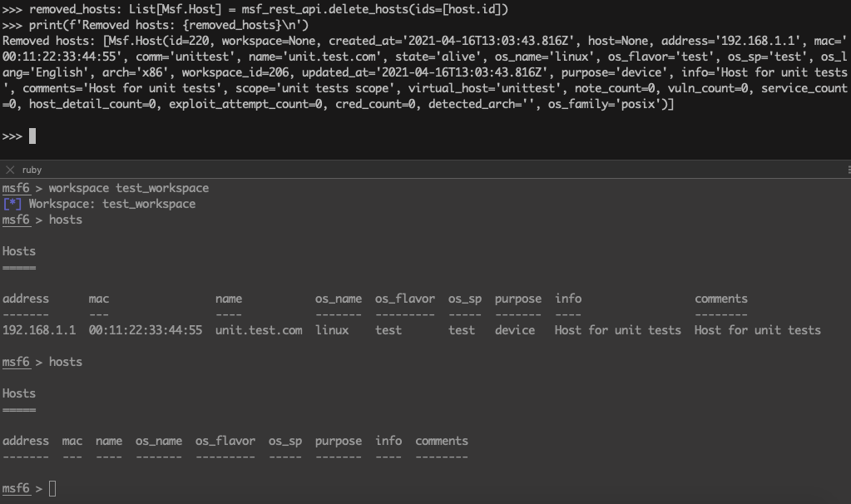The image size is (851, 504).
Task: Click the blue [*] status marker
Action: [x=12, y=204]
